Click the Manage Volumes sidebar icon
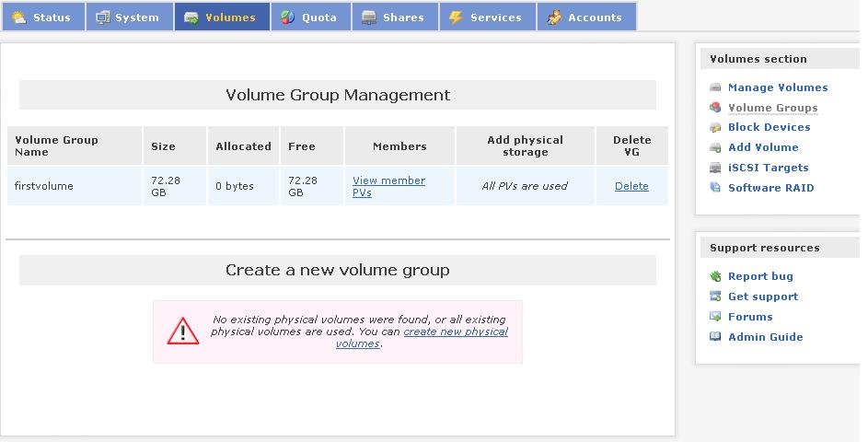868x442 pixels. tap(715, 87)
